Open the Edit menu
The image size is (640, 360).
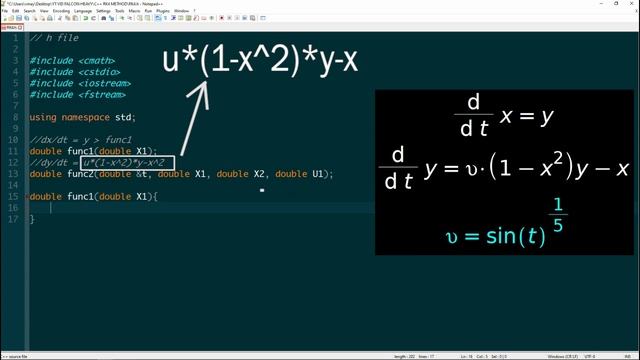pos(16,11)
